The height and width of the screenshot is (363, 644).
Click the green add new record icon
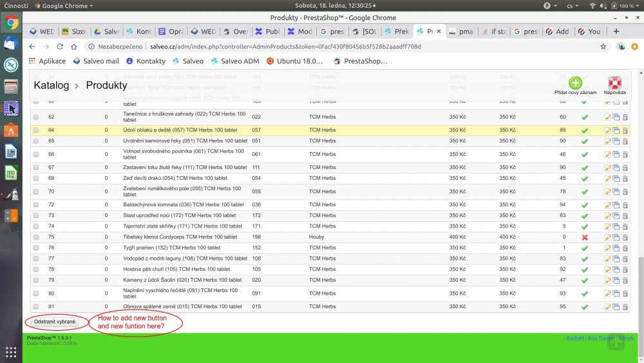(x=575, y=83)
